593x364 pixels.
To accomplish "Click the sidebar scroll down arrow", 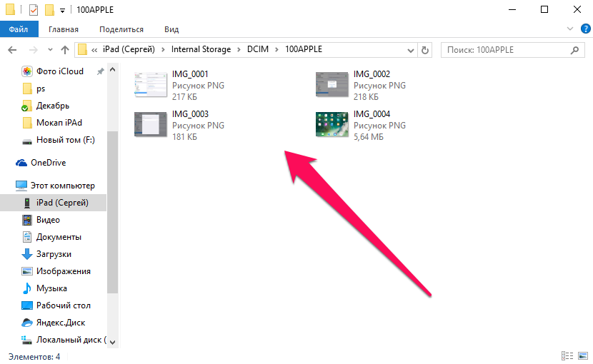I will 112,342.
